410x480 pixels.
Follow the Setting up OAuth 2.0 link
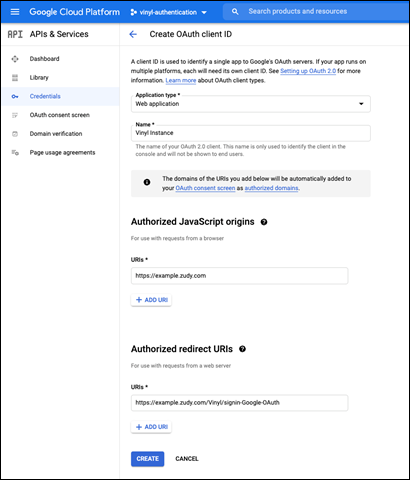click(x=308, y=71)
